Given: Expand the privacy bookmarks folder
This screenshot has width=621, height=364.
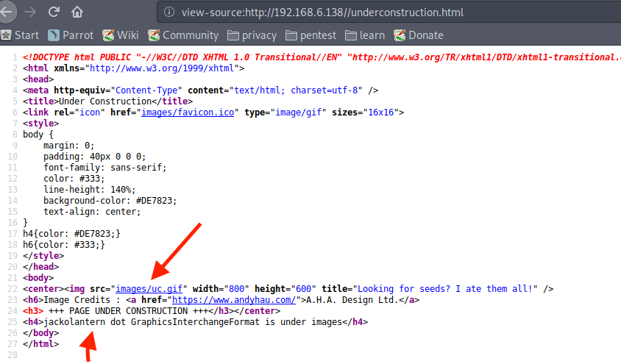Looking at the screenshot, I should tap(252, 35).
